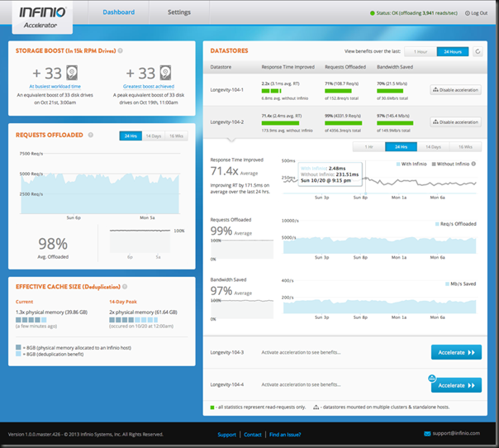
Task: Select 1 Hour benefits view
Action: coord(421,51)
